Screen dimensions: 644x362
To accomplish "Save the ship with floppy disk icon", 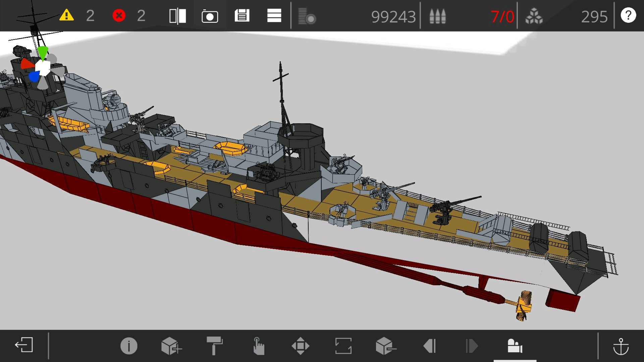I will tap(242, 16).
